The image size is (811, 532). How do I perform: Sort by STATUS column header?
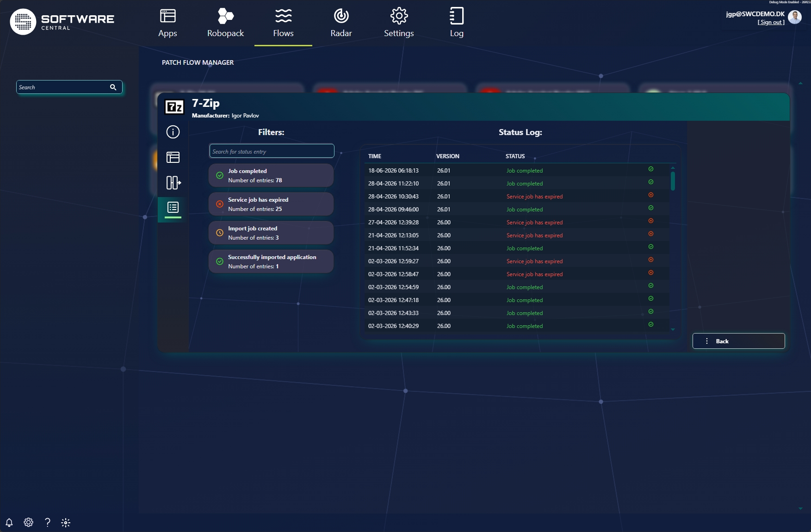tap(515, 156)
